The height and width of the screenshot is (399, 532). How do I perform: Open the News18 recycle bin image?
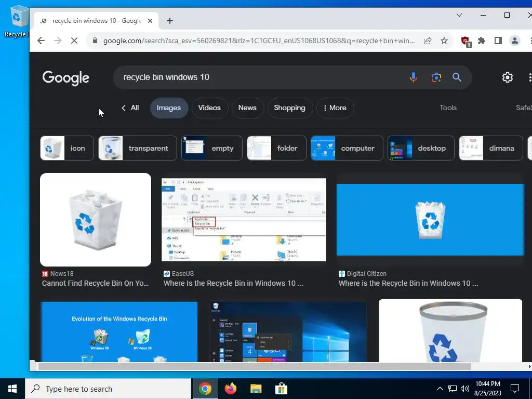coord(96,220)
